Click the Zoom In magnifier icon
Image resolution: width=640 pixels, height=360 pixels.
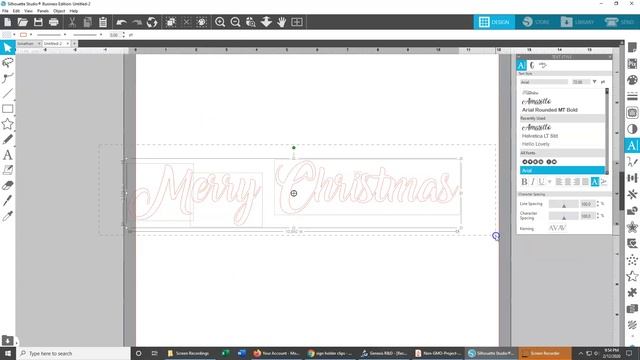tap(220, 22)
